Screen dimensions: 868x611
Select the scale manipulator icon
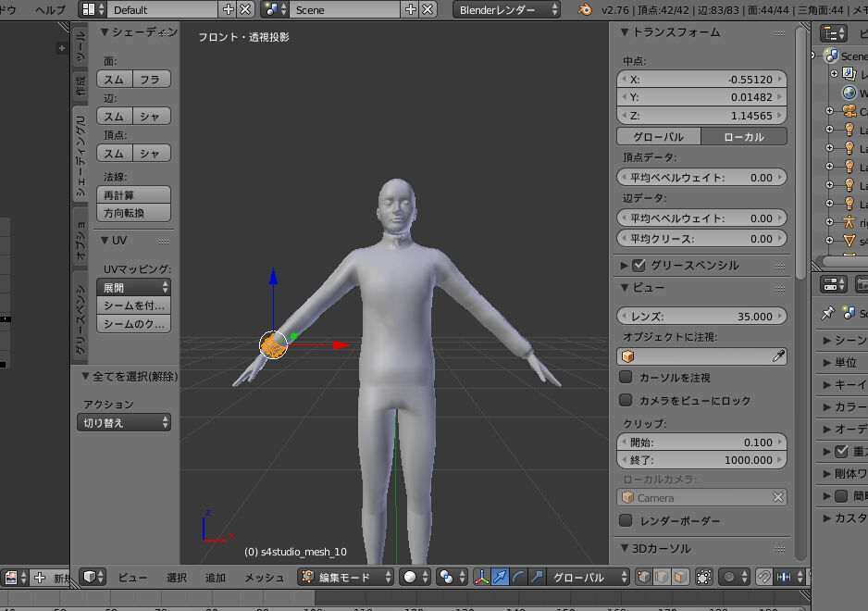[x=536, y=577]
